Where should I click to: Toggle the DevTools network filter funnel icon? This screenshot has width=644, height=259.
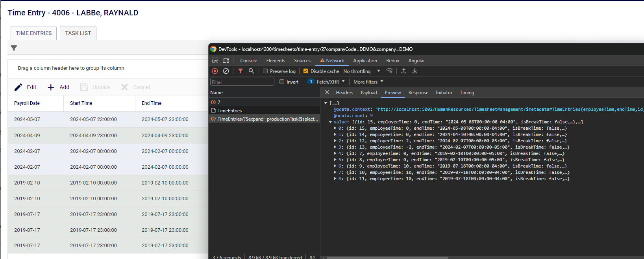241,71
